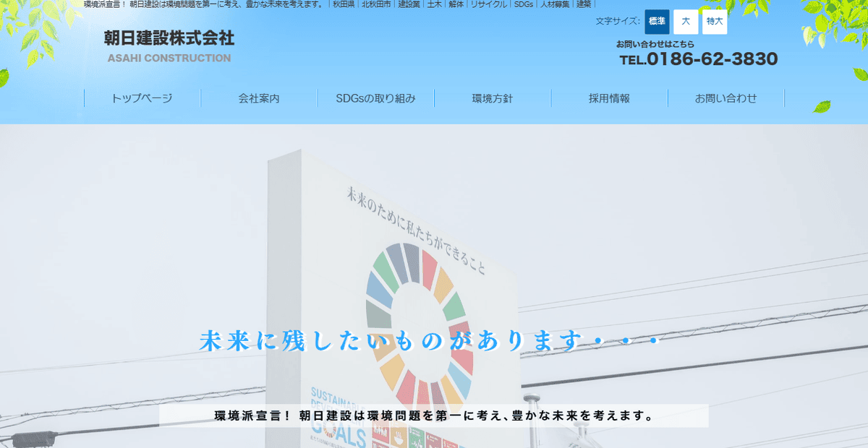Navigate to SDGsの取り組み page

[375, 98]
